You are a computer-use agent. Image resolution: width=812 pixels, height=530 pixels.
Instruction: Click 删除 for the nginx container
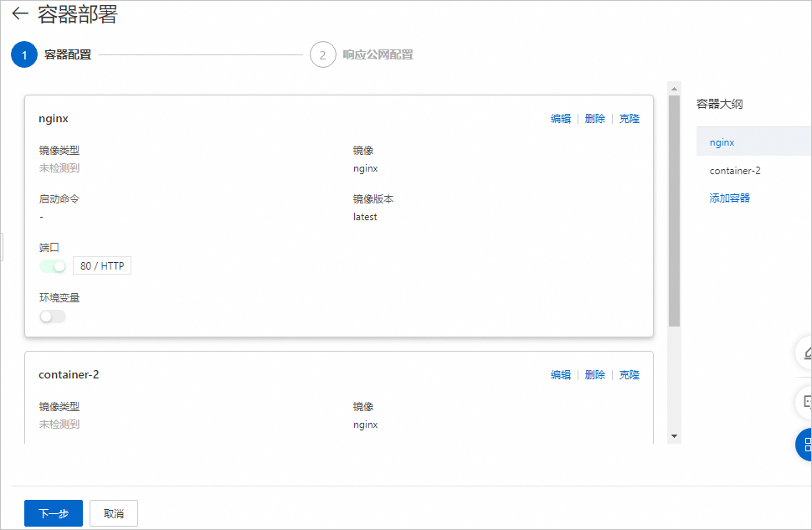(x=595, y=119)
